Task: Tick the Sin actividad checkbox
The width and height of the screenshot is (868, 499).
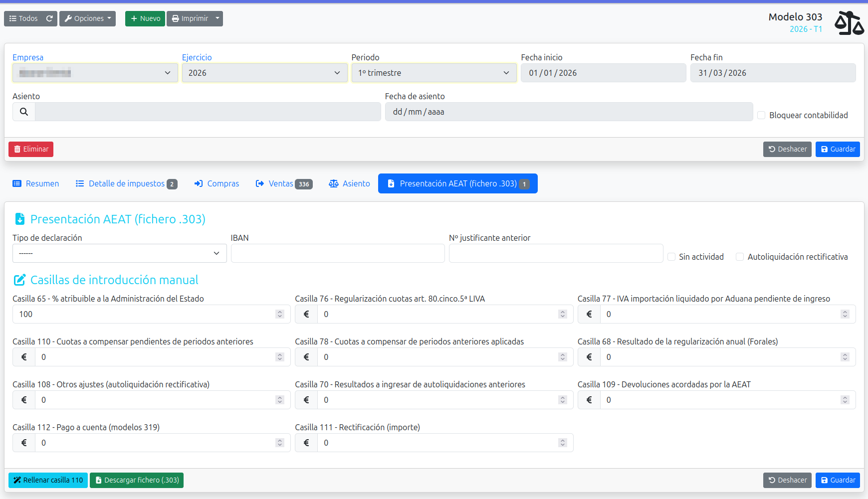Action: click(671, 257)
